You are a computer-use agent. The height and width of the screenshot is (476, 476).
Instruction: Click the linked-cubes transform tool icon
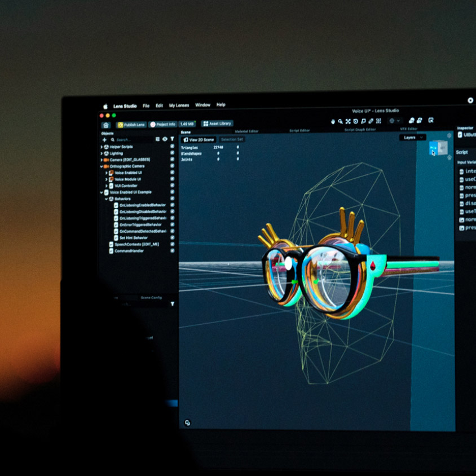(371, 121)
